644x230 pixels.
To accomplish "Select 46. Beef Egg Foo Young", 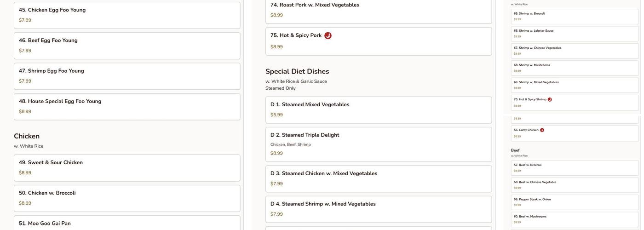I will [127, 46].
